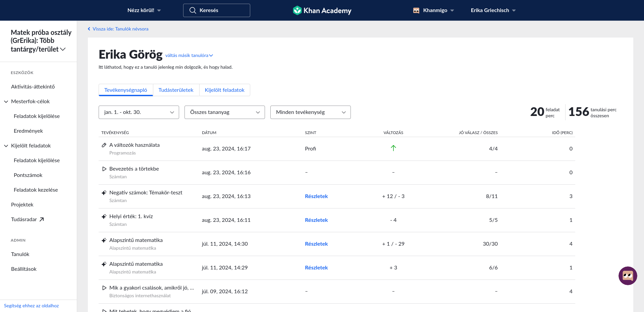Click star icon of 14:30 Alapszintű matematika row

pyautogui.click(x=104, y=240)
